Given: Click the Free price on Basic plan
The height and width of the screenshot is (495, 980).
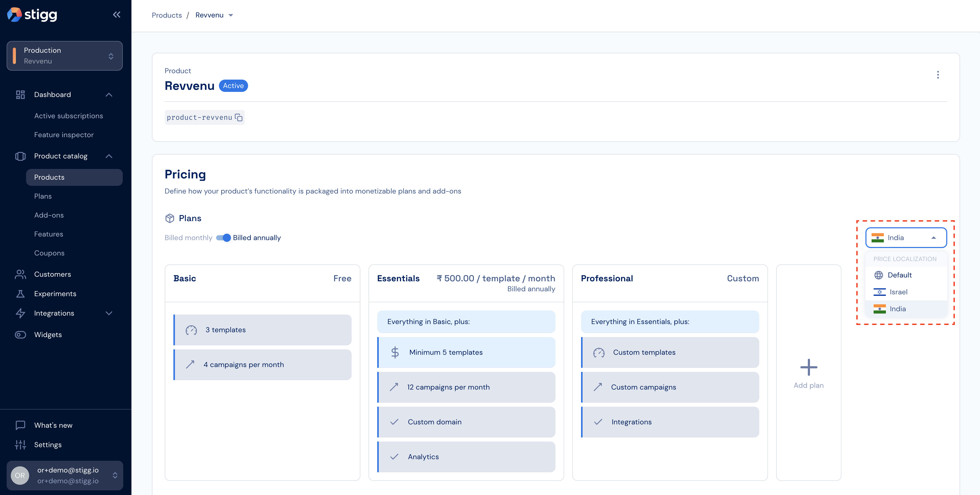Looking at the screenshot, I should point(342,278).
